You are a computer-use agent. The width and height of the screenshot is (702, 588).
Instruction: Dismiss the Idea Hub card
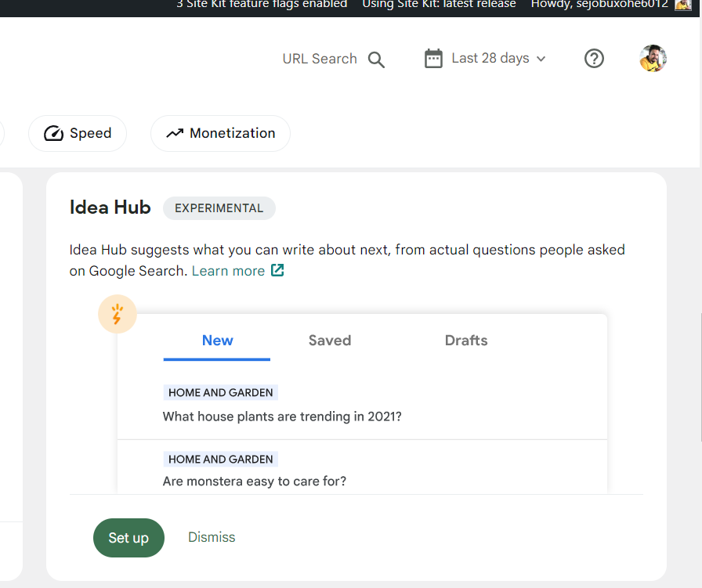[x=212, y=537]
